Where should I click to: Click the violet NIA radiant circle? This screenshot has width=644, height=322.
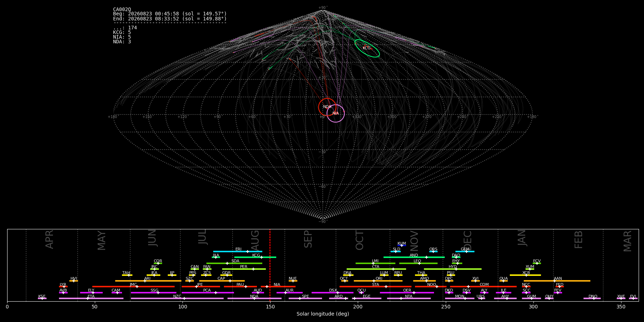pyautogui.click(x=336, y=113)
